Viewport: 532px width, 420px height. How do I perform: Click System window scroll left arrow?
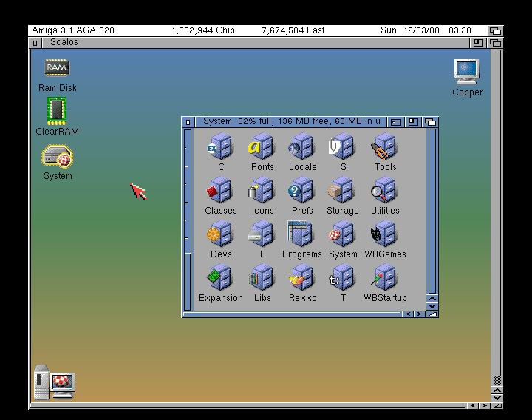408,314
